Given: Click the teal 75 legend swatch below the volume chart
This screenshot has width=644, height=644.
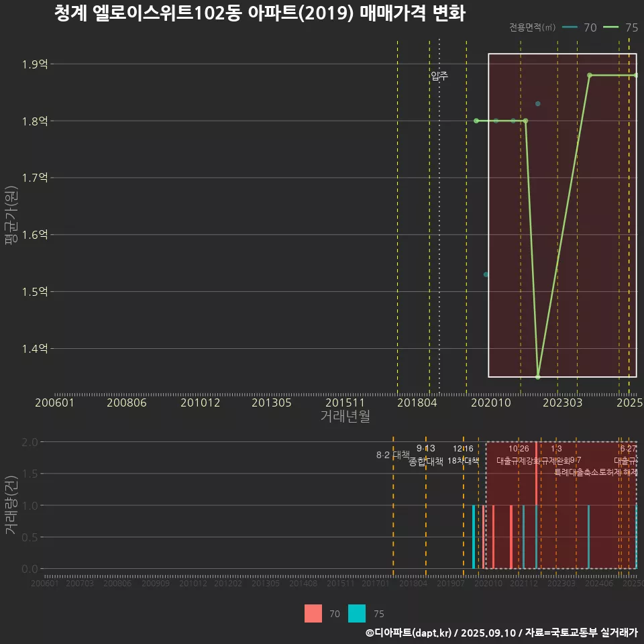Looking at the screenshot, I should pos(356,613).
